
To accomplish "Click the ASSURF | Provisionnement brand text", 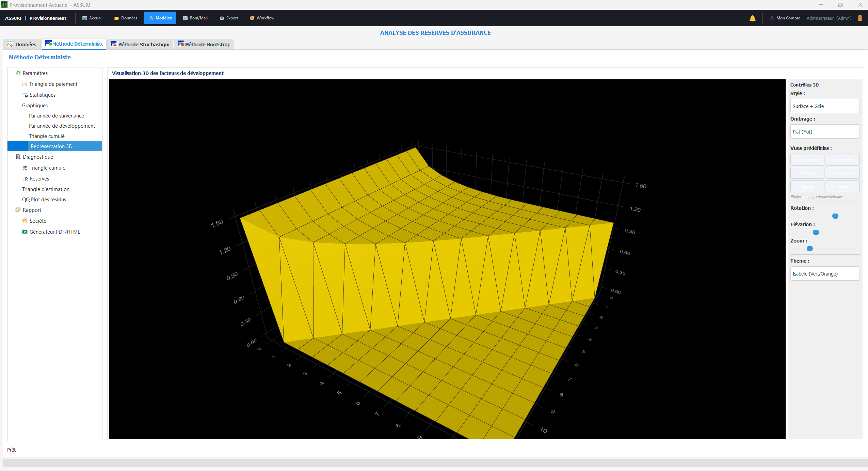I will 35,18.
